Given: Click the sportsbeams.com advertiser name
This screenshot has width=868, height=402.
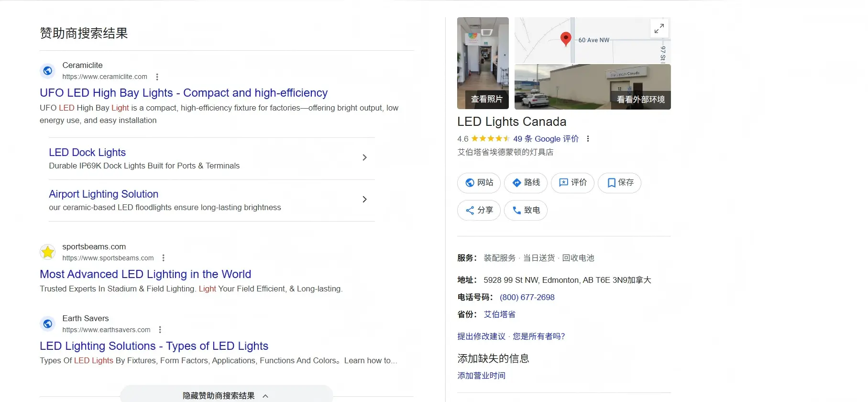Looking at the screenshot, I should 94,246.
